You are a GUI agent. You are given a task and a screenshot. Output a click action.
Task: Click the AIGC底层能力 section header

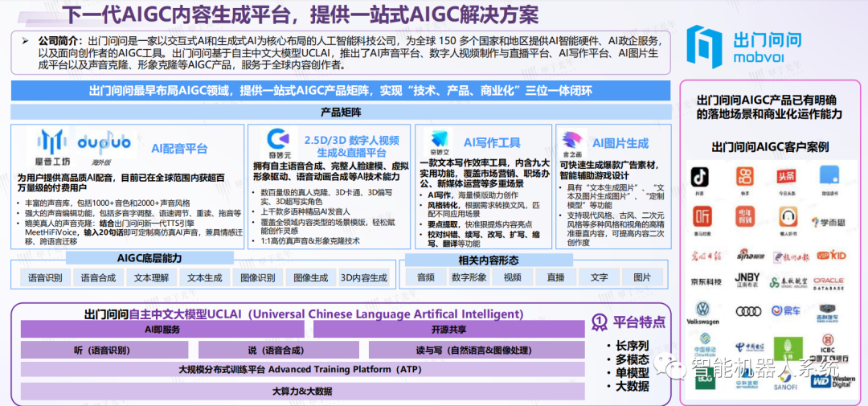[x=149, y=259]
